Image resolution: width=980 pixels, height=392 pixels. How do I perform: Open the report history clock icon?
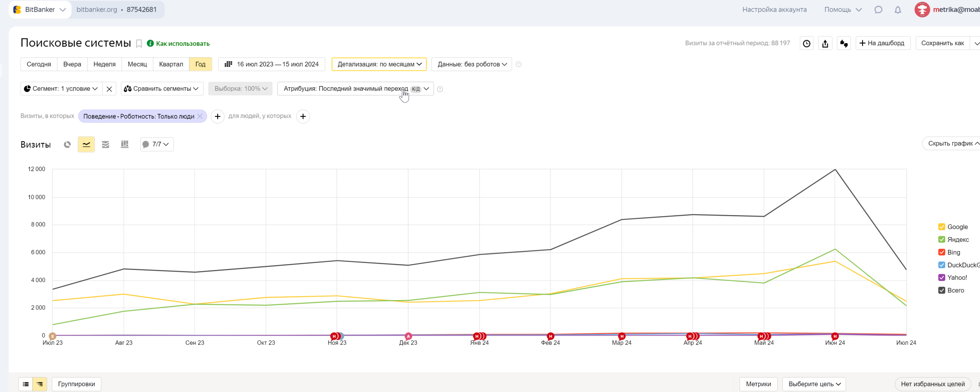point(807,43)
